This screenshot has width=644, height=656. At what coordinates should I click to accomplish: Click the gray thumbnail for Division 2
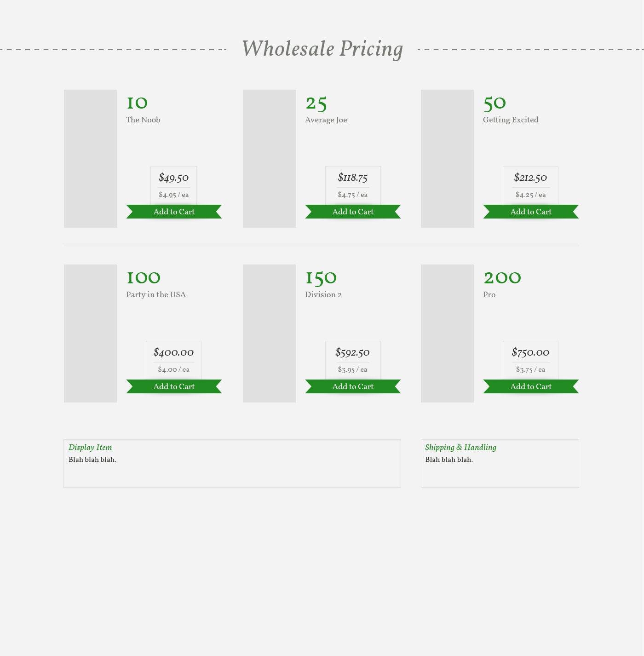point(269,334)
